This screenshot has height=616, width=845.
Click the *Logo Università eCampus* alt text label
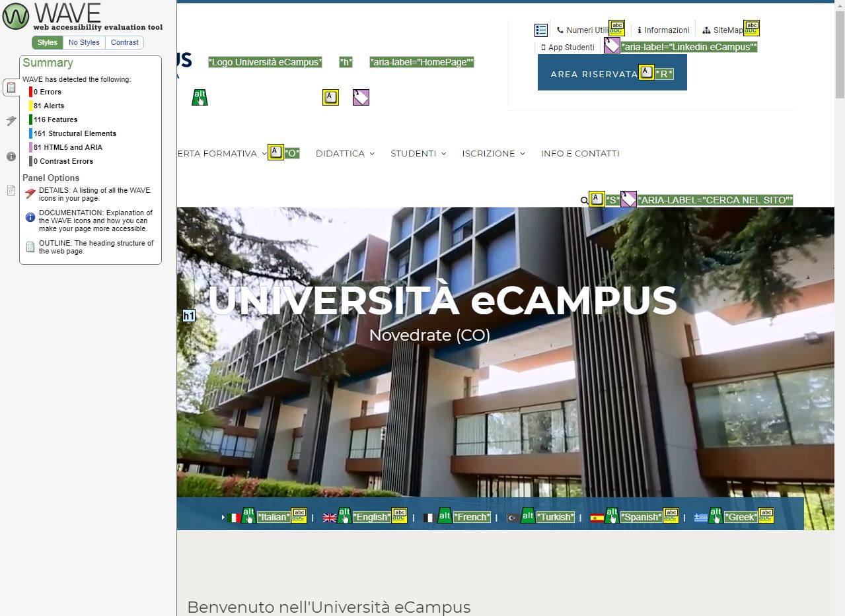pyautogui.click(x=265, y=62)
